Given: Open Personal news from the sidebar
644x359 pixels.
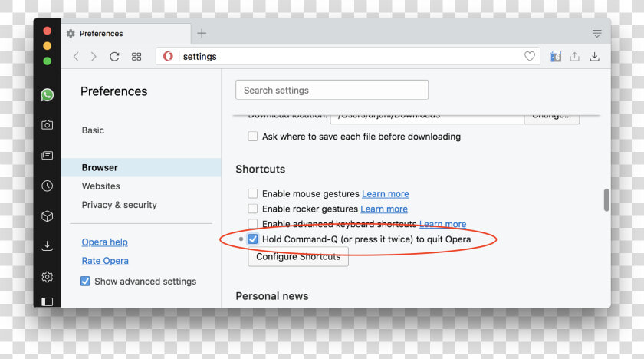Looking at the screenshot, I should [x=48, y=155].
